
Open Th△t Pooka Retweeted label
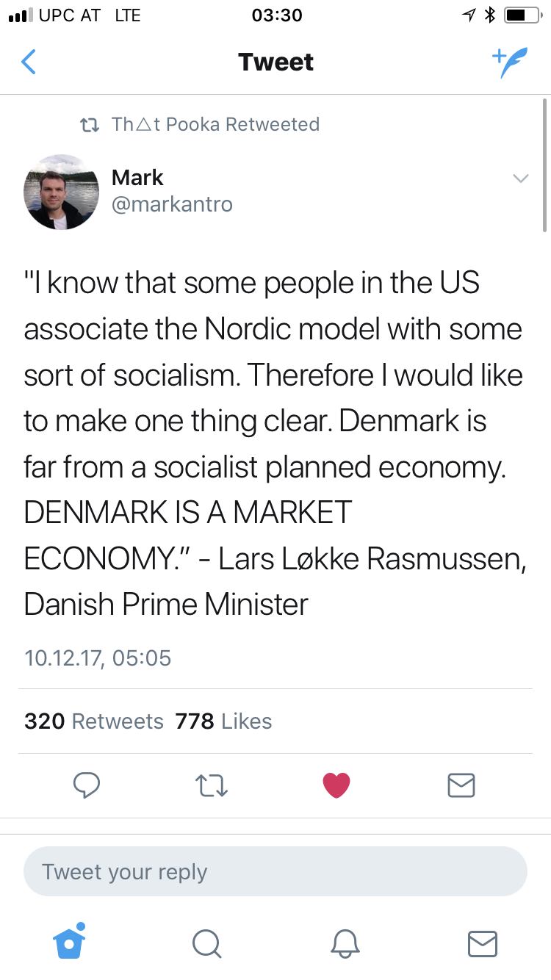point(215,124)
